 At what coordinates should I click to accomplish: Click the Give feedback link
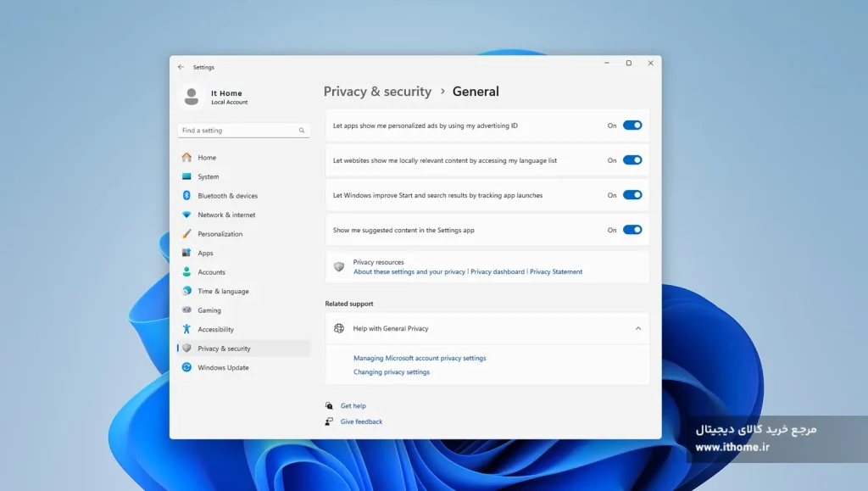click(361, 421)
